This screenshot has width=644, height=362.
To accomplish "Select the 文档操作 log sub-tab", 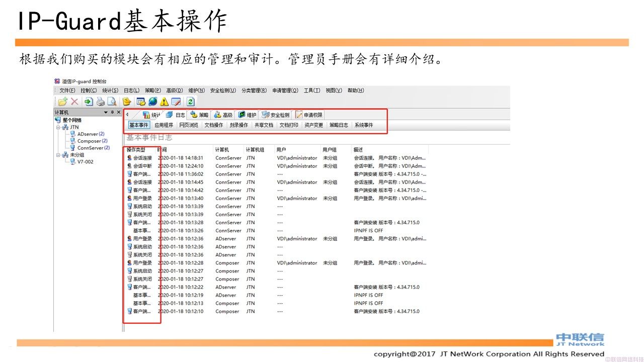I will point(214,125).
